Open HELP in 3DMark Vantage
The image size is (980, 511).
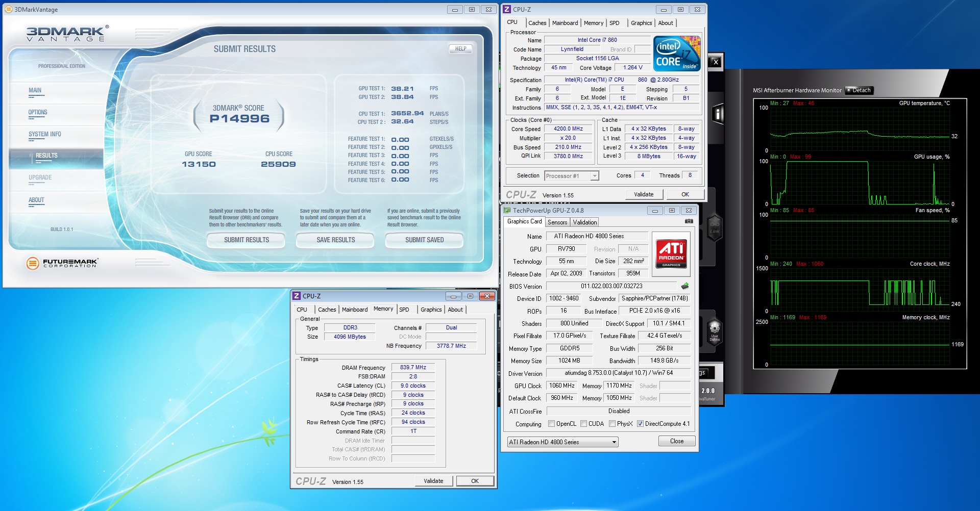pos(460,49)
